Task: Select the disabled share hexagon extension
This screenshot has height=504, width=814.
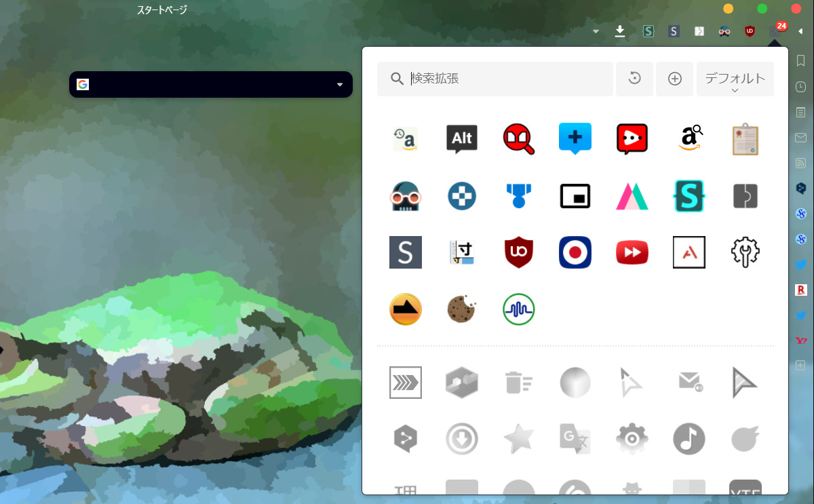Action: [406, 440]
